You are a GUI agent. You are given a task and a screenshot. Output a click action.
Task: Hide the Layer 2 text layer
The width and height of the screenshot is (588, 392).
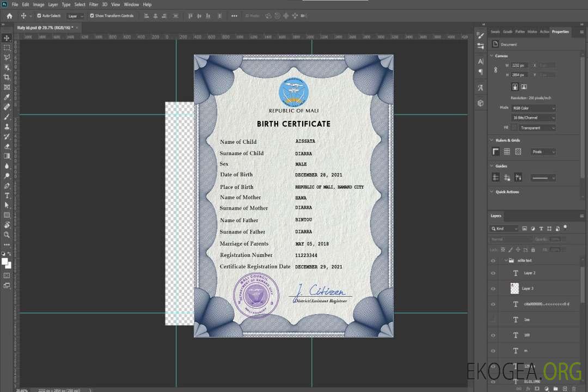[493, 273]
